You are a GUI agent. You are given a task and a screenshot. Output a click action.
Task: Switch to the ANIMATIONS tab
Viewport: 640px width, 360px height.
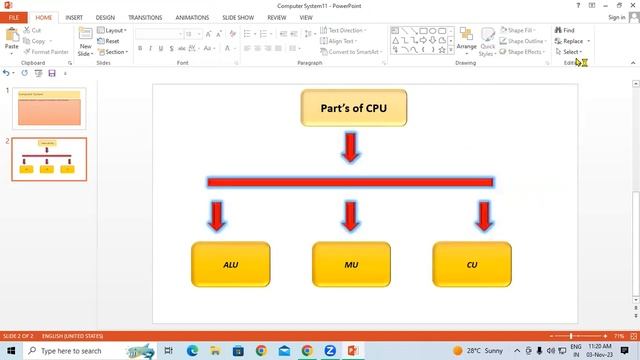[x=192, y=18]
